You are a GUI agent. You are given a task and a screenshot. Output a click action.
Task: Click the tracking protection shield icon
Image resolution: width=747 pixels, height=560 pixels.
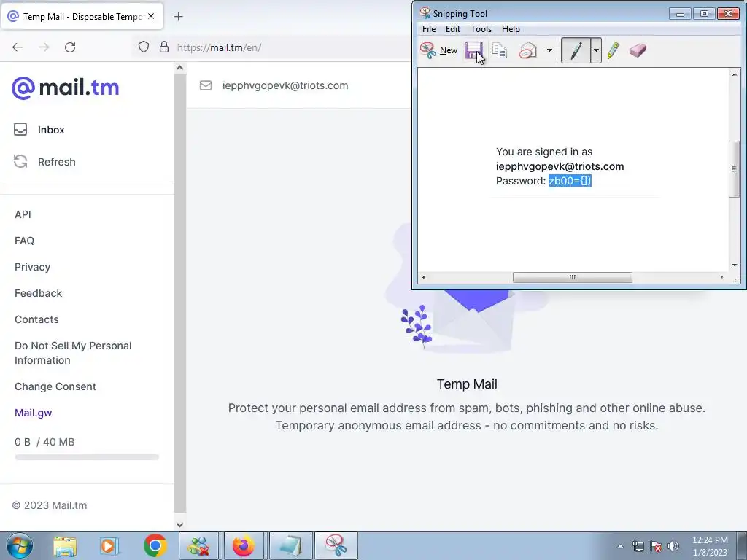click(144, 47)
